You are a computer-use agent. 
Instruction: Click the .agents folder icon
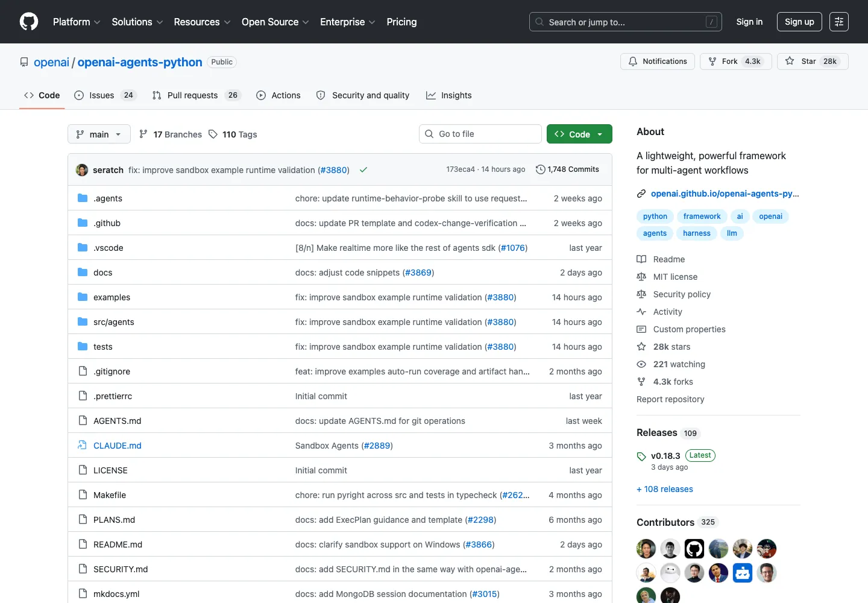point(83,198)
